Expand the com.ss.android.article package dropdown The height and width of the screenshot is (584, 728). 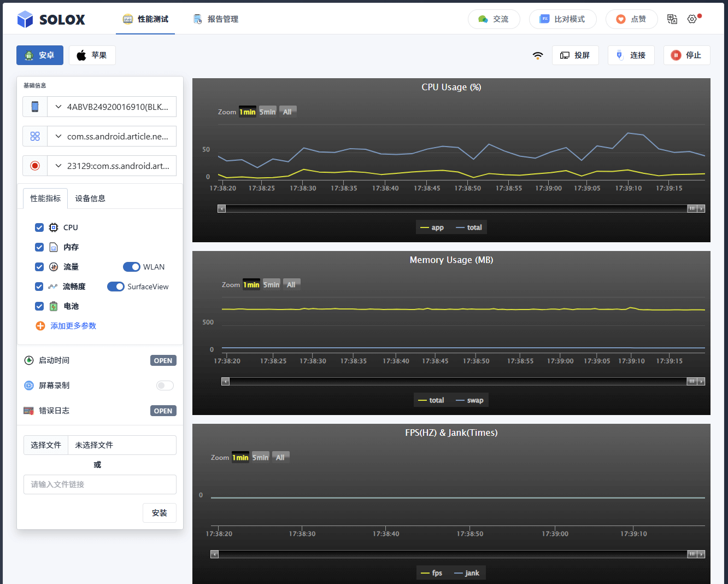point(112,136)
